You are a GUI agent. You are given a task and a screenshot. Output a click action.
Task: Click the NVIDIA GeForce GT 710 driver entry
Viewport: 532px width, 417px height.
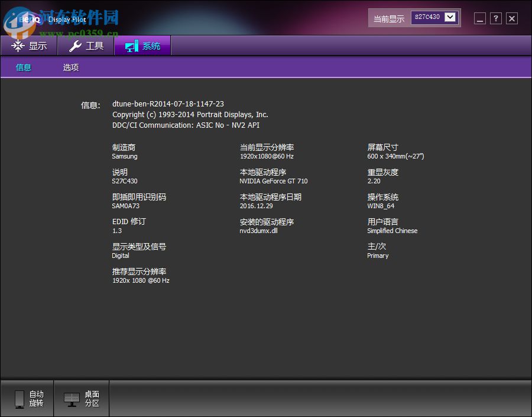point(274,181)
